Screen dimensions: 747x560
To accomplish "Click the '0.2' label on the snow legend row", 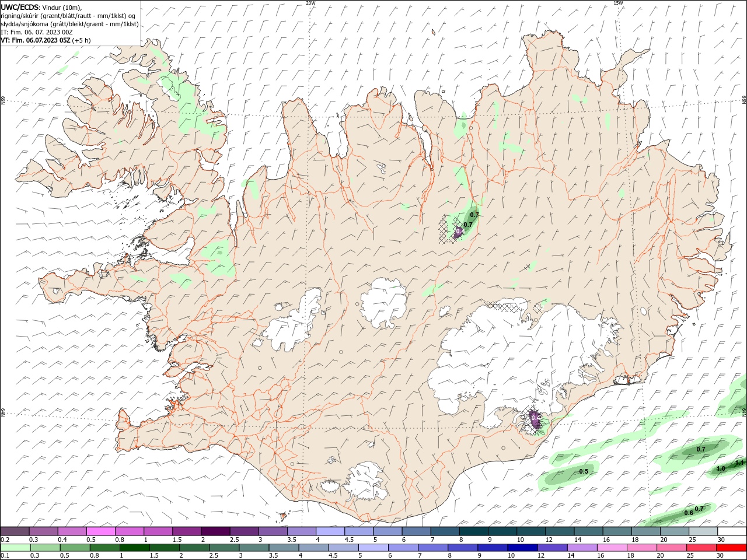I will 5,540.
